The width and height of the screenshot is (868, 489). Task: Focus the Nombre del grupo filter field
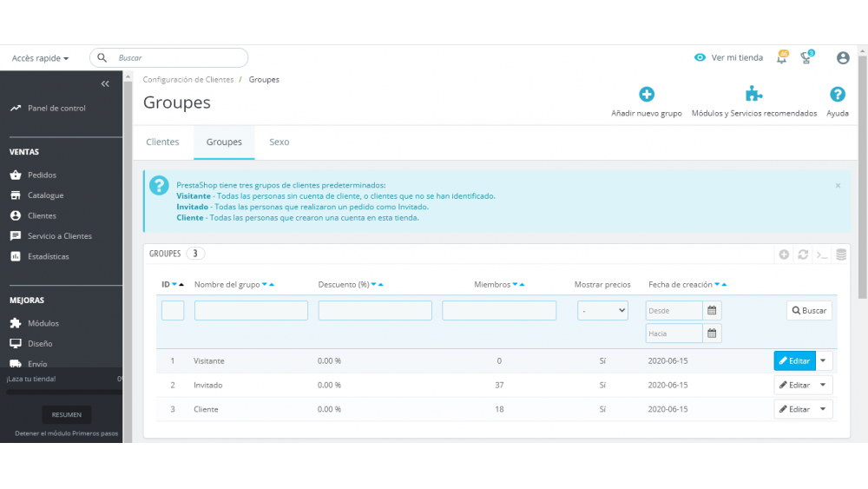pos(251,311)
